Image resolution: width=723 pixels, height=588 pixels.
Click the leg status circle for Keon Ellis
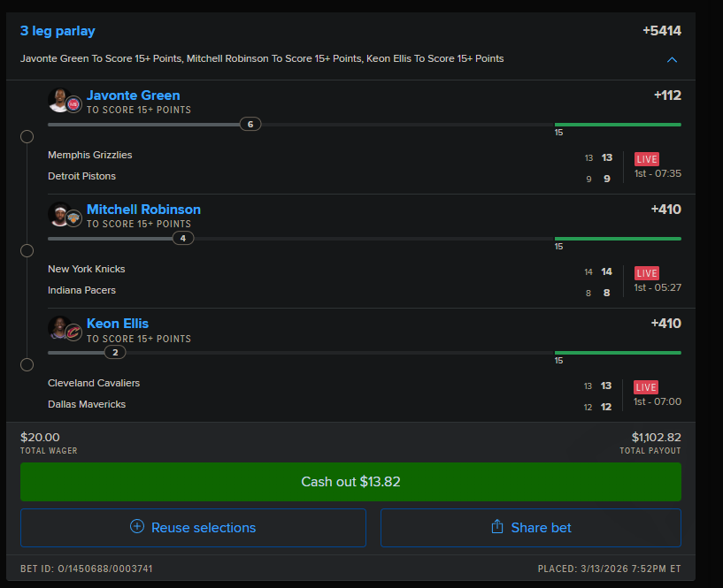coord(27,365)
